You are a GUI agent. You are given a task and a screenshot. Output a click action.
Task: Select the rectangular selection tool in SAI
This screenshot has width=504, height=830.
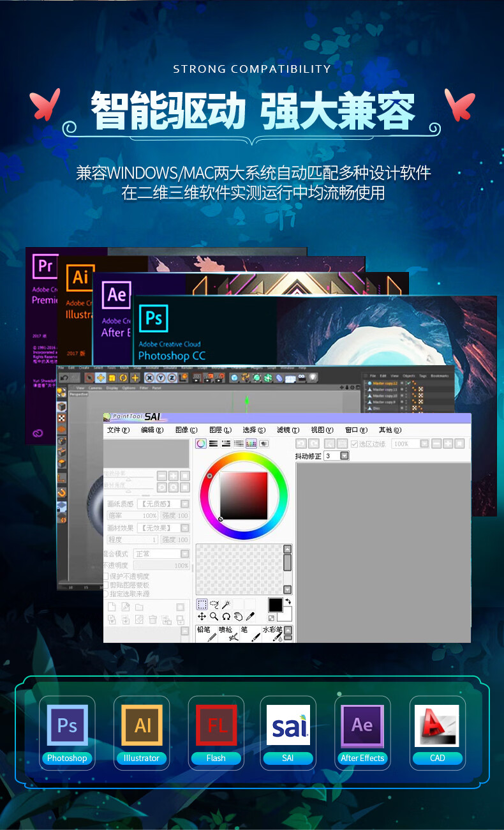[202, 604]
